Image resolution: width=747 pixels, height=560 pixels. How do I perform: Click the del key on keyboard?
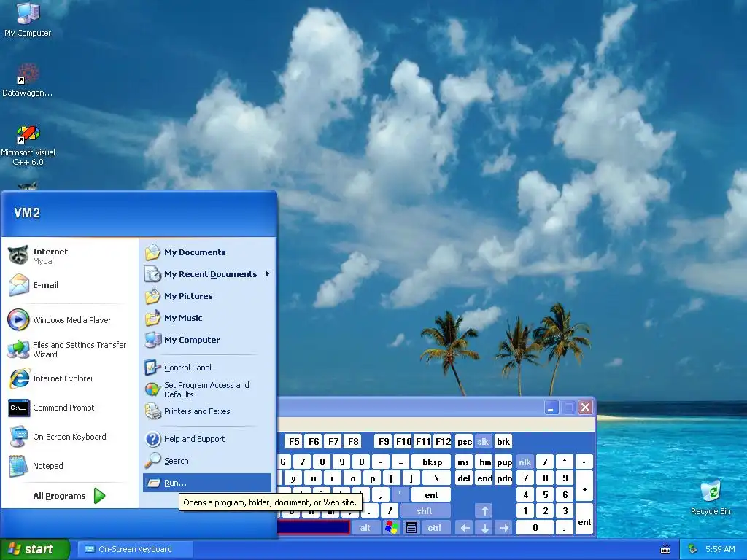[464, 478]
